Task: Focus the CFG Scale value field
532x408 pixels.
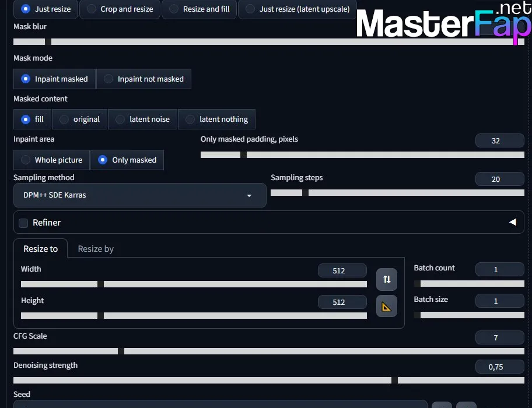Action: tap(500, 337)
